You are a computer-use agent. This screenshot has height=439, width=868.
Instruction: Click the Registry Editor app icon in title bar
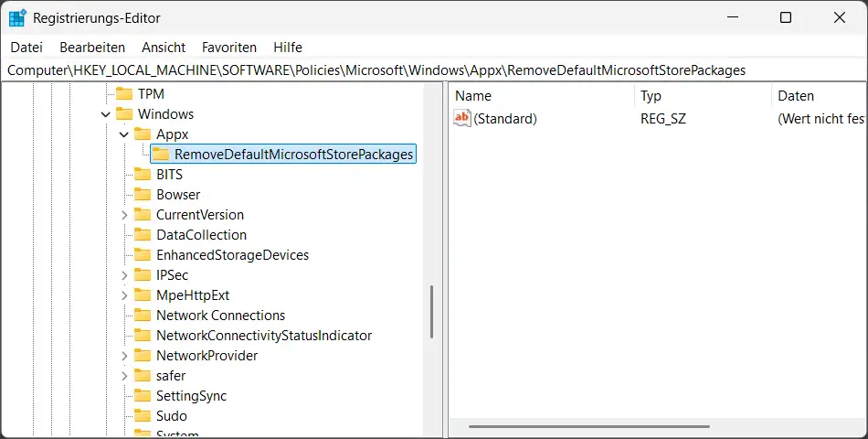tap(17, 17)
